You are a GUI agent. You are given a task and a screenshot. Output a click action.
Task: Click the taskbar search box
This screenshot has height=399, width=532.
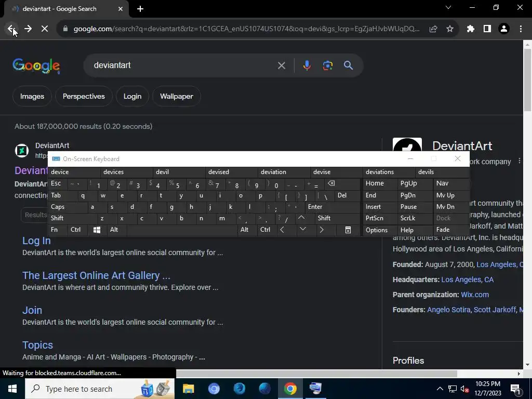click(x=100, y=389)
